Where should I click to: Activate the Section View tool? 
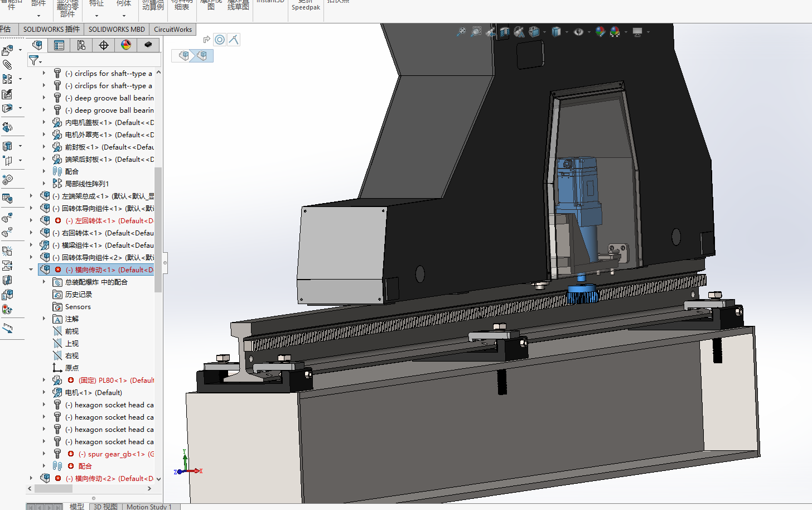point(505,32)
